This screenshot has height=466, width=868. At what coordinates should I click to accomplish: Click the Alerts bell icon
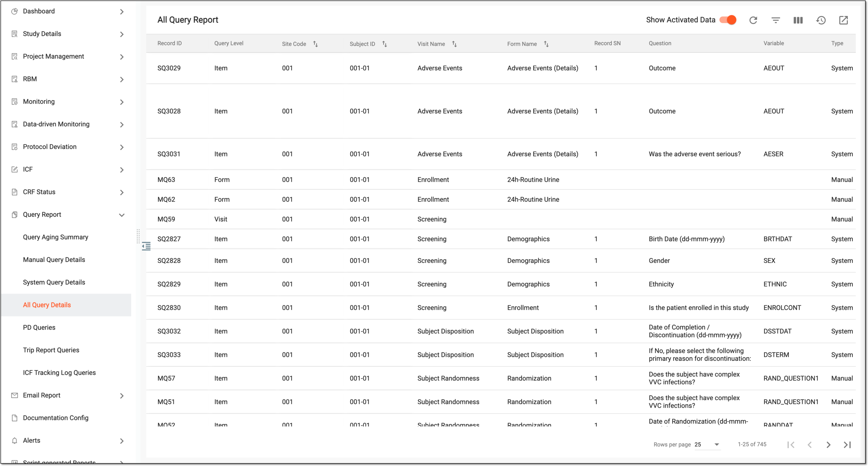14,440
